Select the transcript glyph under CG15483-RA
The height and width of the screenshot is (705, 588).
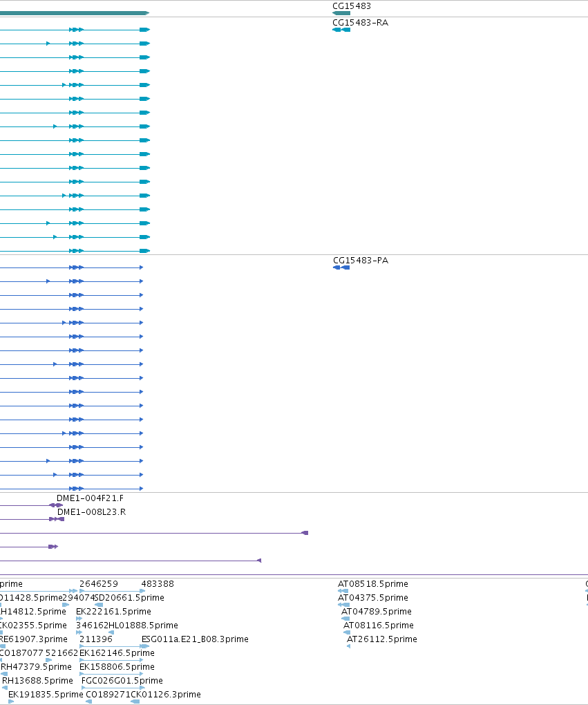[341, 30]
